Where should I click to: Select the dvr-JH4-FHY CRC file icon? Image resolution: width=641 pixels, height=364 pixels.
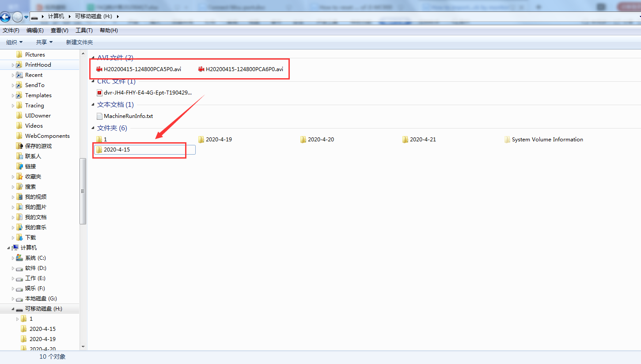[x=99, y=93]
